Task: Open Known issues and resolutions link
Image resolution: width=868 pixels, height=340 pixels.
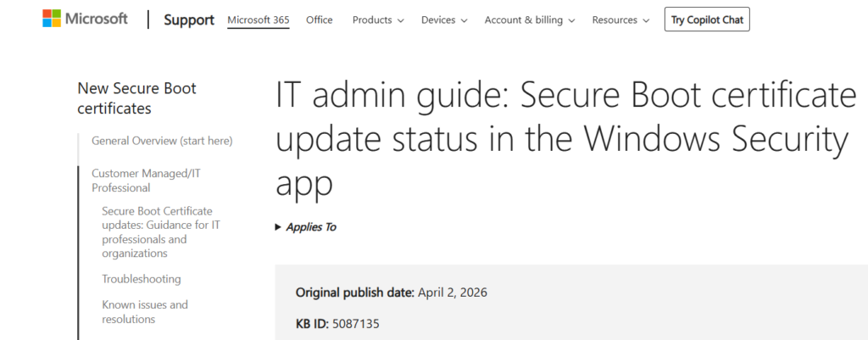Action: click(x=145, y=312)
